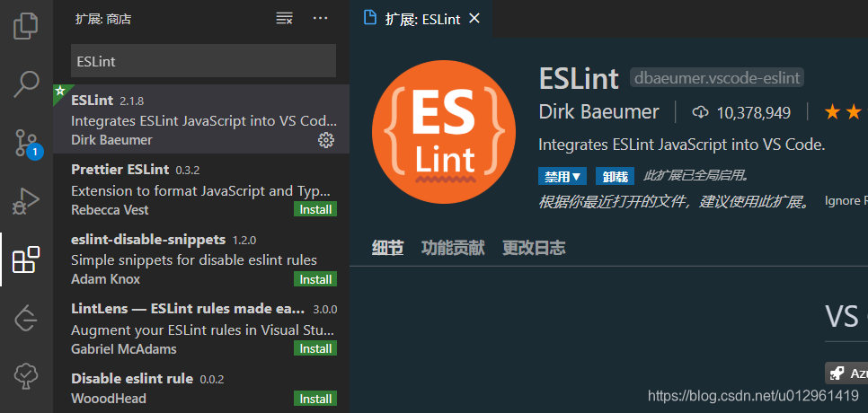Click the Rebecca Vest author name

pyautogui.click(x=110, y=210)
